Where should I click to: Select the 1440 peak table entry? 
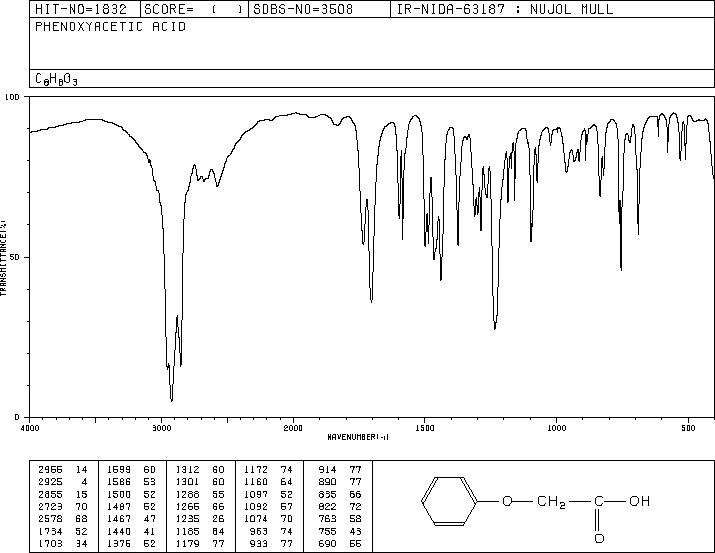pyautogui.click(x=131, y=532)
